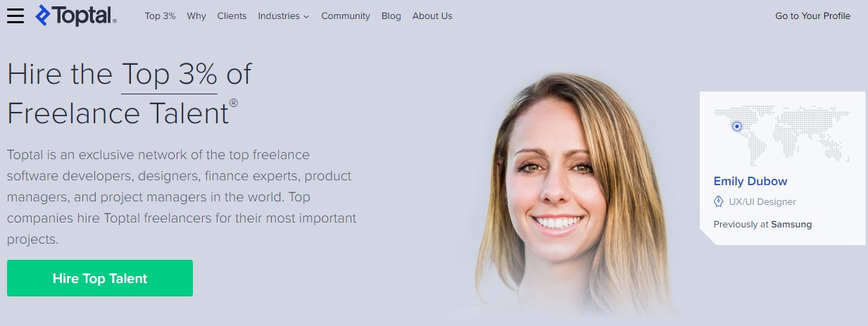
Task: Expand the Industries dropdown chevron
Action: (306, 17)
